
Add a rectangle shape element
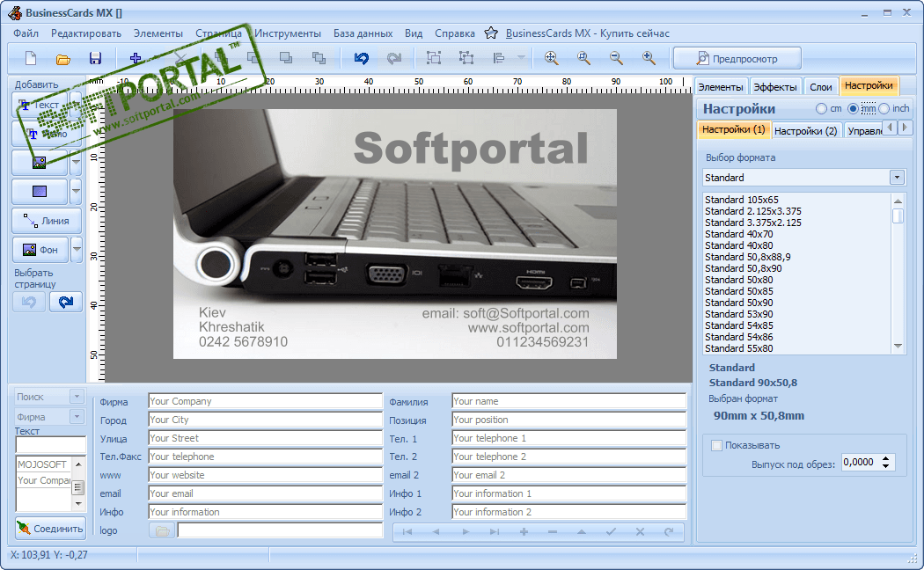pos(40,192)
